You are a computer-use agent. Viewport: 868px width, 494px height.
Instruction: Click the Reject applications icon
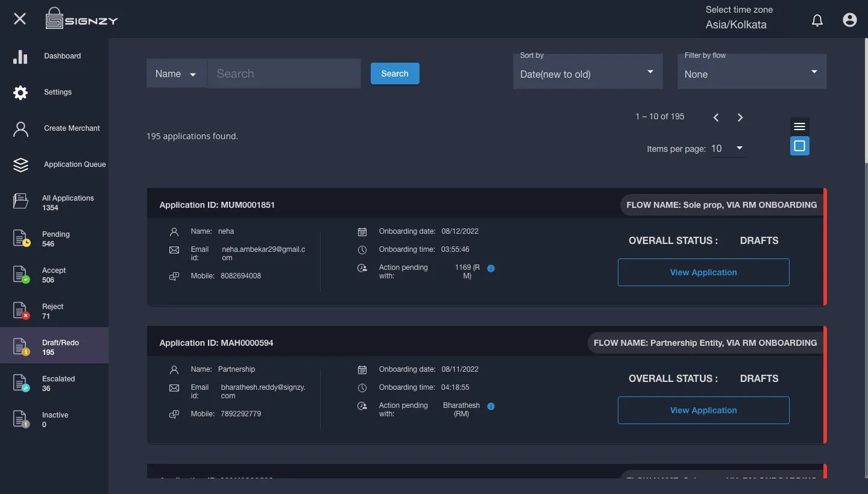[x=22, y=310]
